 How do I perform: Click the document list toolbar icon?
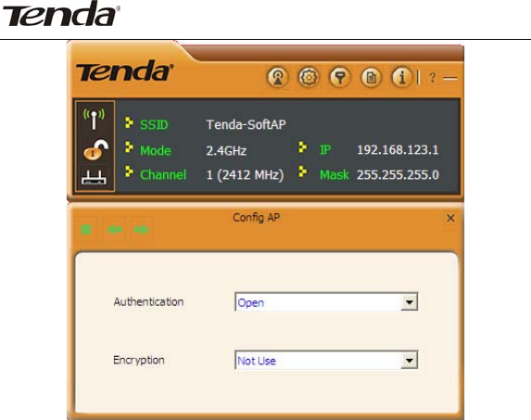pos(371,78)
